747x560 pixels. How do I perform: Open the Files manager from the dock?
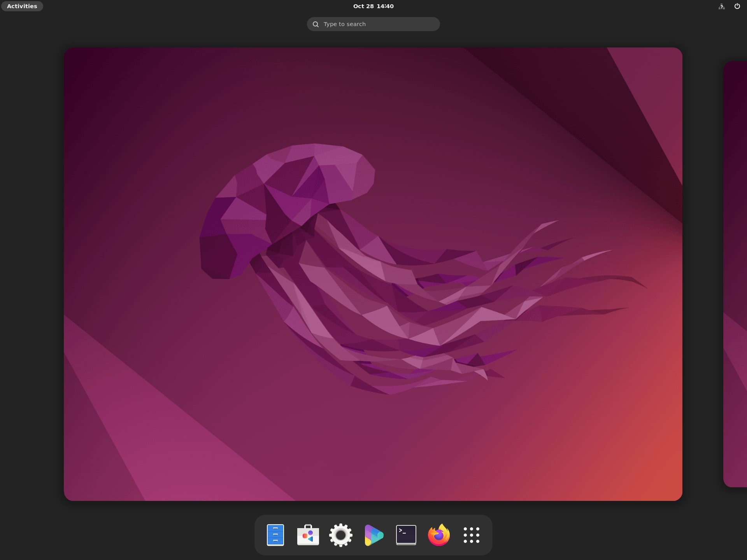click(275, 535)
